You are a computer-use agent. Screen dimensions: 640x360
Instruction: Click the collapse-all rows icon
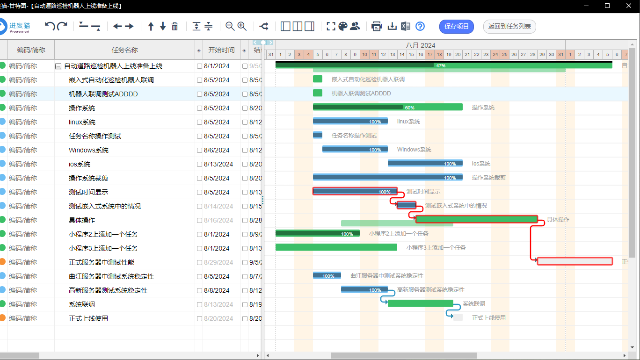coord(208,26)
